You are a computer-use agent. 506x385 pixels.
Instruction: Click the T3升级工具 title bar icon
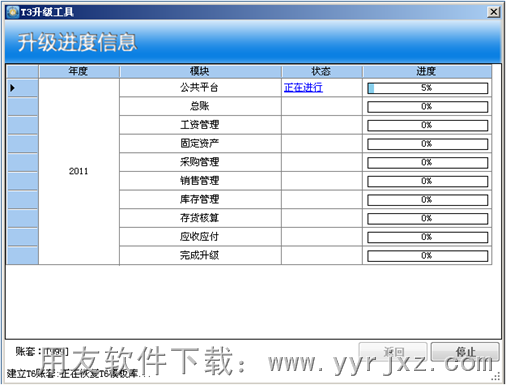coord(13,12)
